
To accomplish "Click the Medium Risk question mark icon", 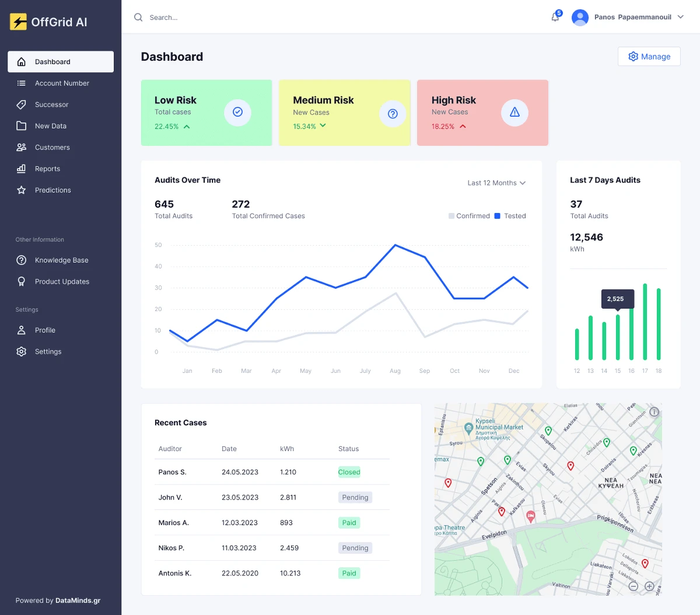I will 393,113.
